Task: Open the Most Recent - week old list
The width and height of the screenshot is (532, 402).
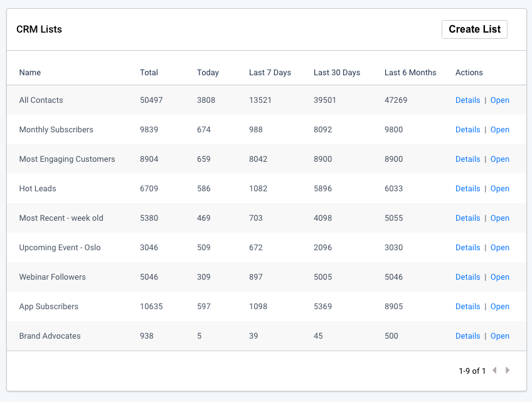Action: pyautogui.click(x=500, y=218)
